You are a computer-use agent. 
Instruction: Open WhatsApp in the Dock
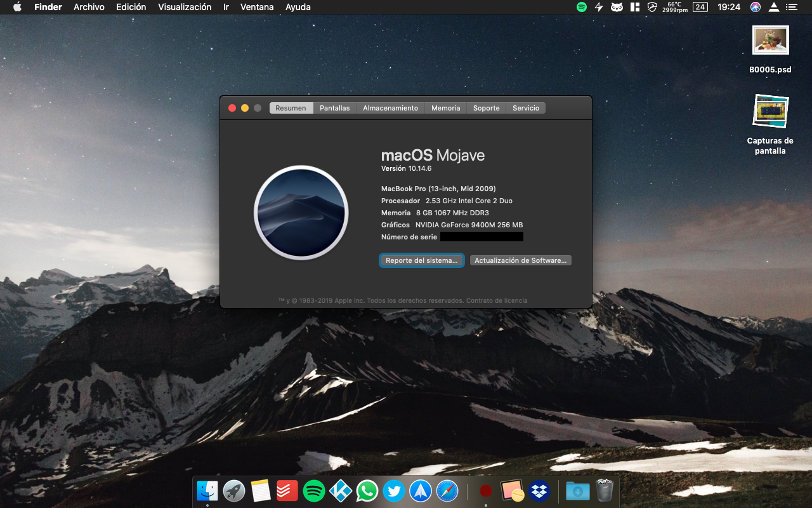tap(367, 491)
